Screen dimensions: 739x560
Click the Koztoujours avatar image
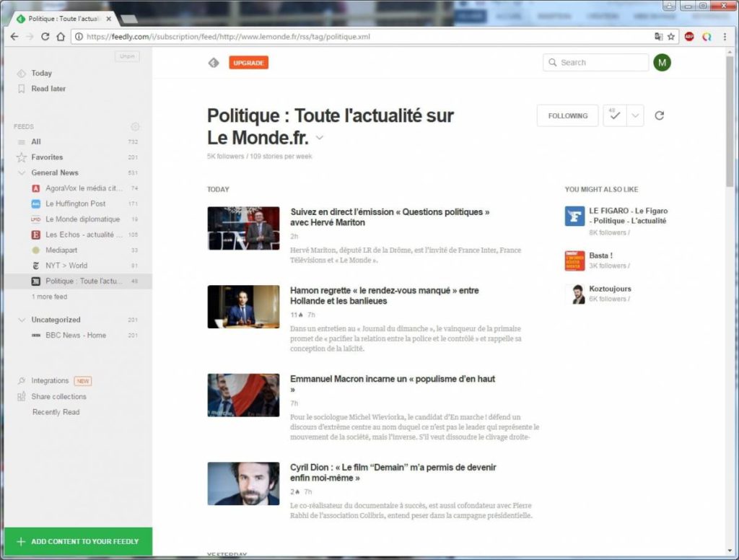(x=576, y=294)
